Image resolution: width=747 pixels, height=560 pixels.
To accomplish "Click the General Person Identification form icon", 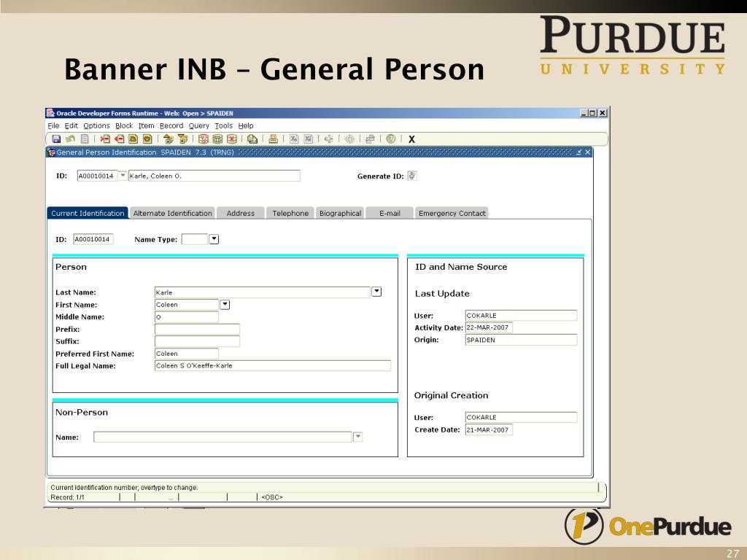I will click(x=52, y=152).
